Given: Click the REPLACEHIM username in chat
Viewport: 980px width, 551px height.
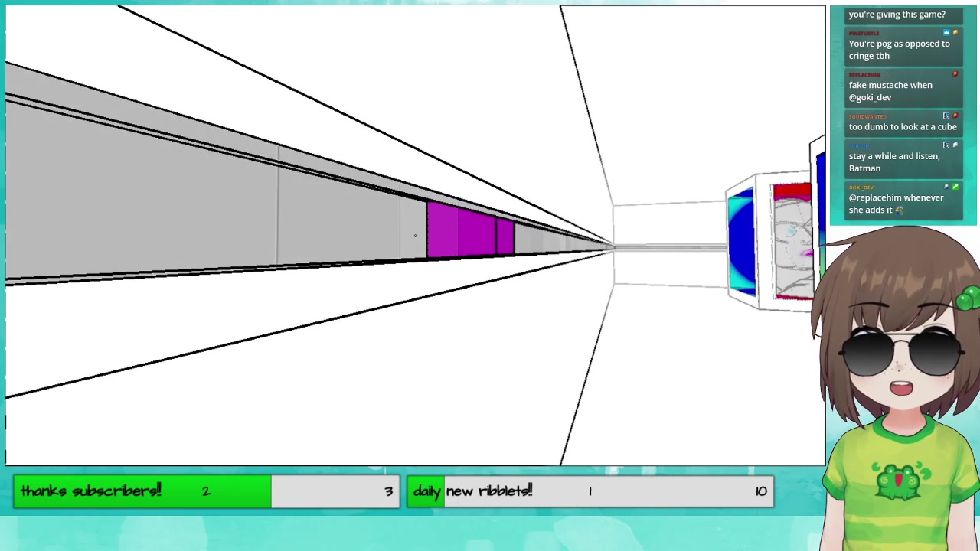Looking at the screenshot, I should click(x=864, y=75).
